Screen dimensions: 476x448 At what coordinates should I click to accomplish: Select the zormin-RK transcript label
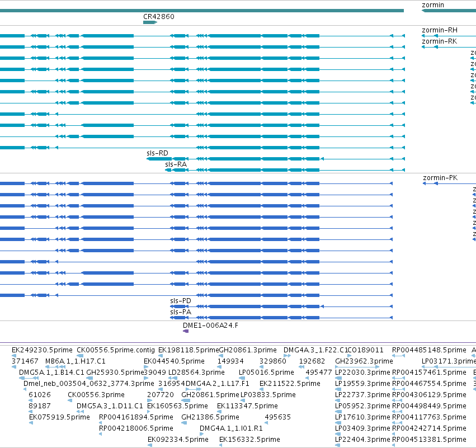pos(439,41)
